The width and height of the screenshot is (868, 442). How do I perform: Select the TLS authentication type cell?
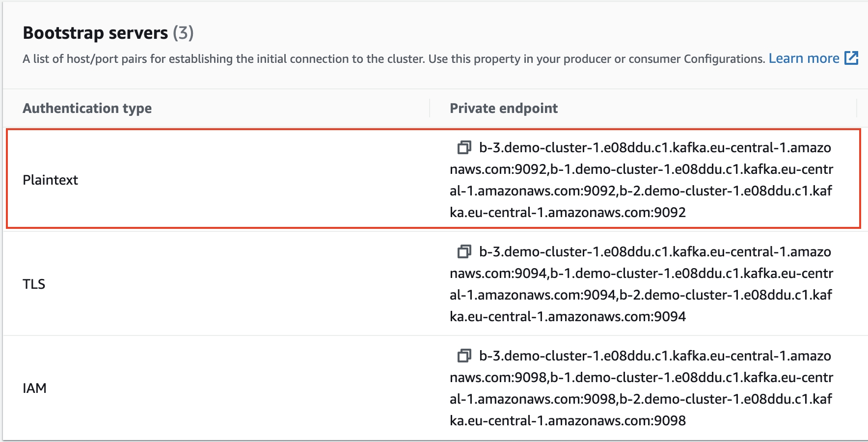click(34, 284)
